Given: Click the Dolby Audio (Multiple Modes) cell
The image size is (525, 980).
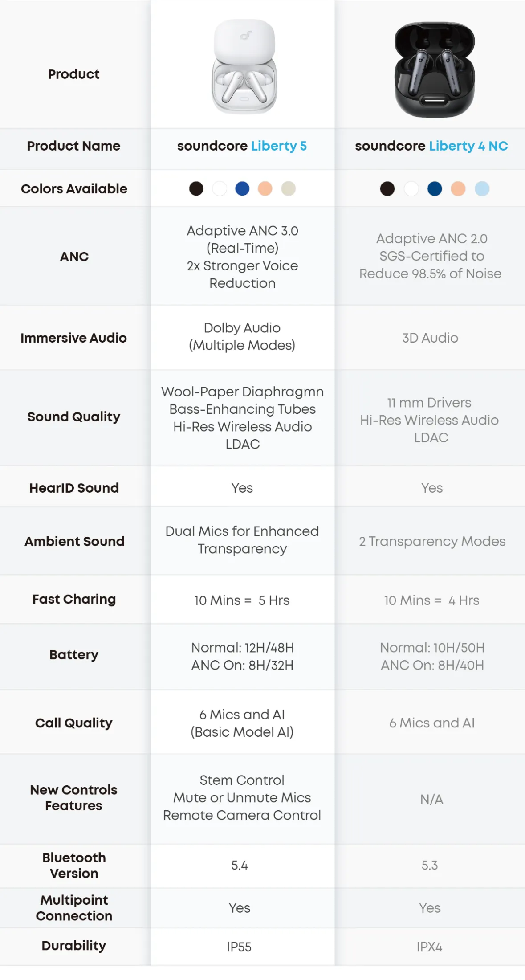Looking at the screenshot, I should point(242,337).
